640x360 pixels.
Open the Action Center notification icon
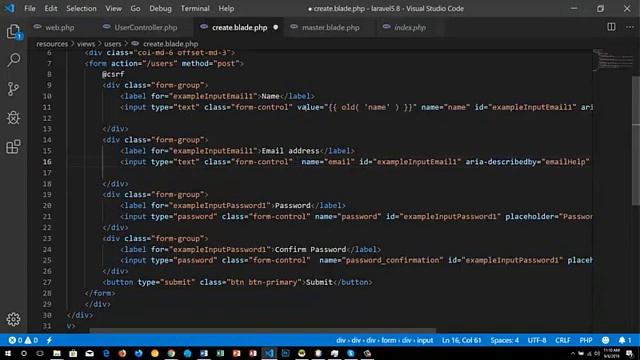coord(630,353)
